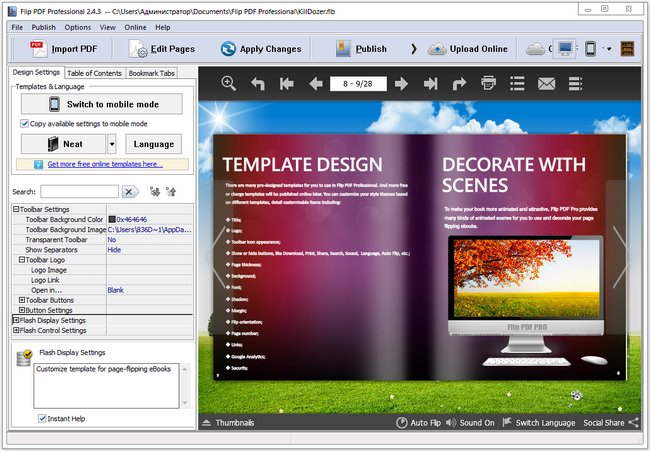Open the Neat template dropdown arrow

pos(112,144)
